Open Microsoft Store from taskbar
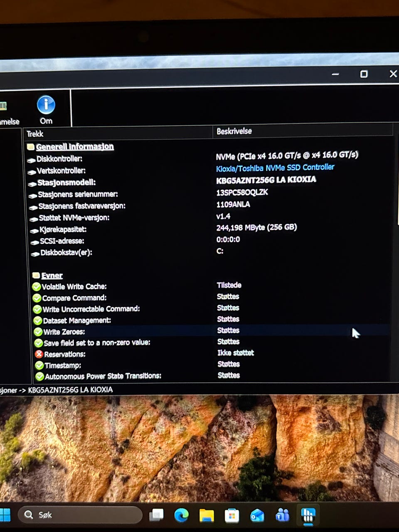Viewport: 399px width, 532px height. click(232, 515)
